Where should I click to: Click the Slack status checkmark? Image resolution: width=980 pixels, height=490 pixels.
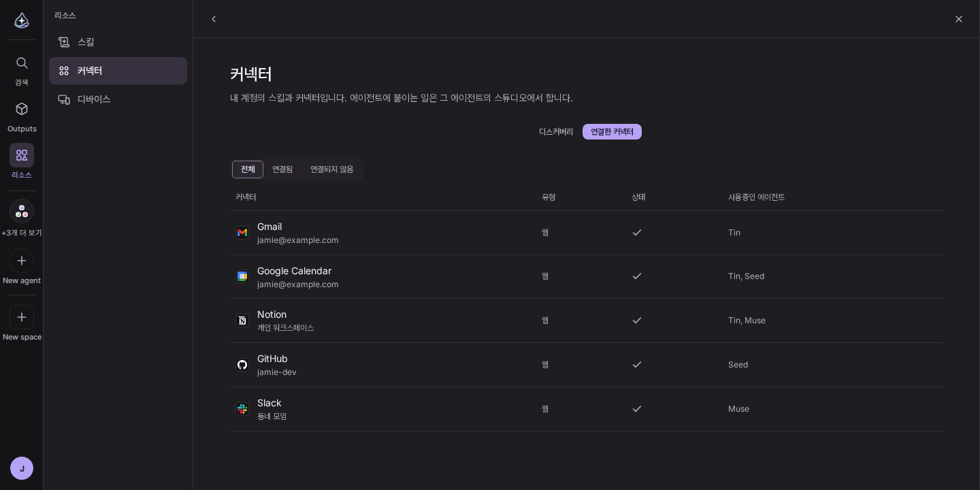point(637,409)
